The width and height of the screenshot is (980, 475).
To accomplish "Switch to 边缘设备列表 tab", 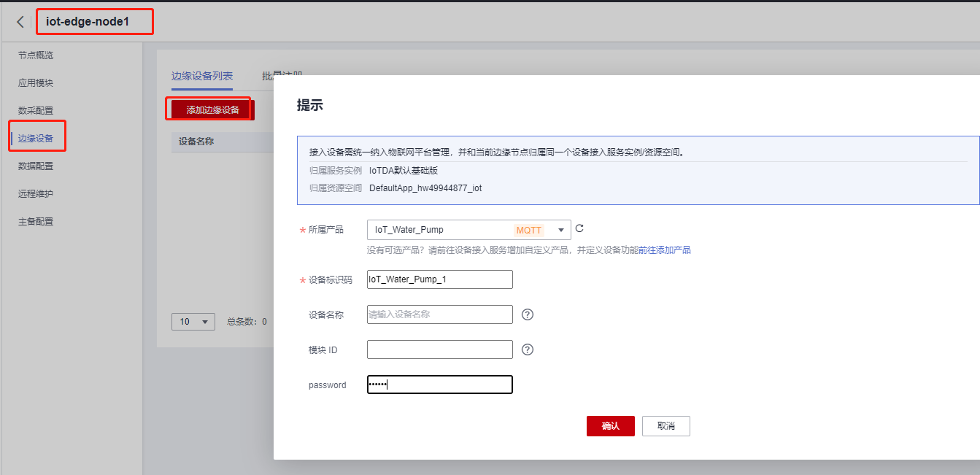I will click(x=202, y=76).
